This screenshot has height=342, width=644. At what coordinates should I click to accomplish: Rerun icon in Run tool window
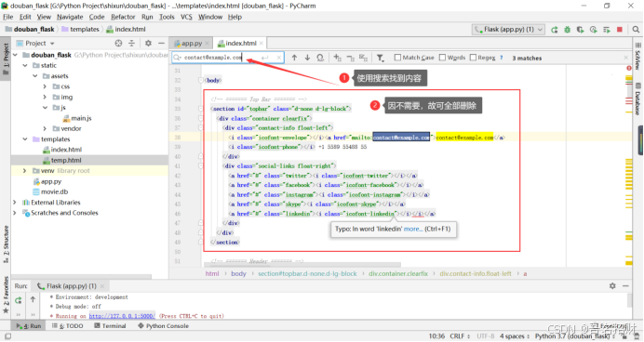click(18, 300)
